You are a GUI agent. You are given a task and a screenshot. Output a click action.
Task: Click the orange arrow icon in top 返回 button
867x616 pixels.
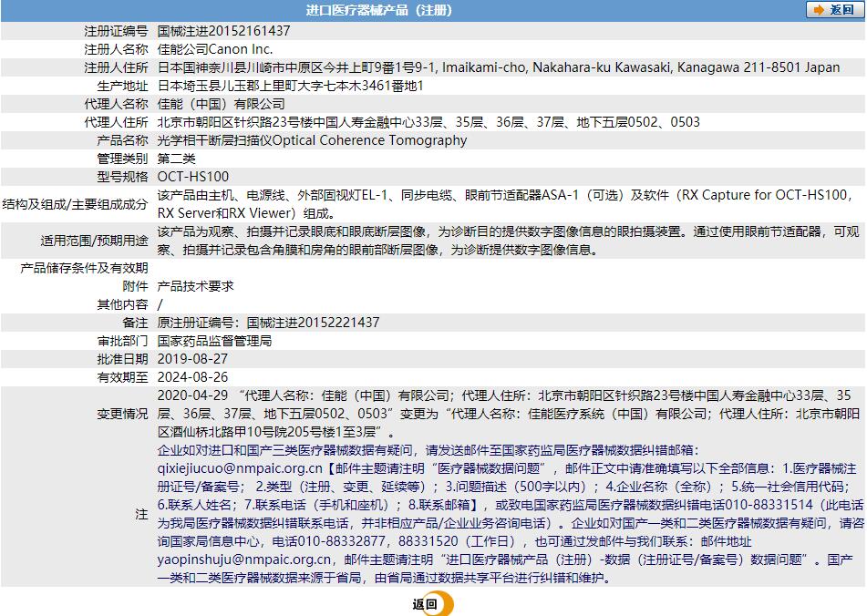[x=819, y=10]
